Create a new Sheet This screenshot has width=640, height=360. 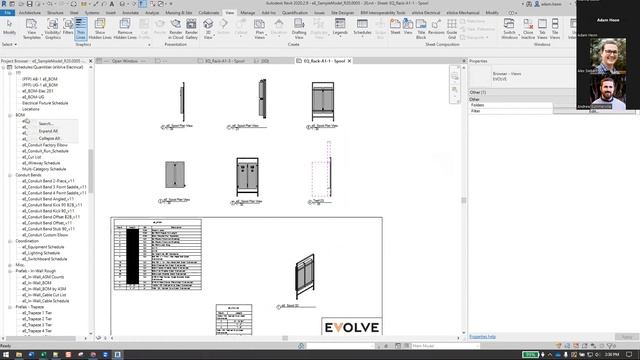pyautogui.click(x=395, y=27)
